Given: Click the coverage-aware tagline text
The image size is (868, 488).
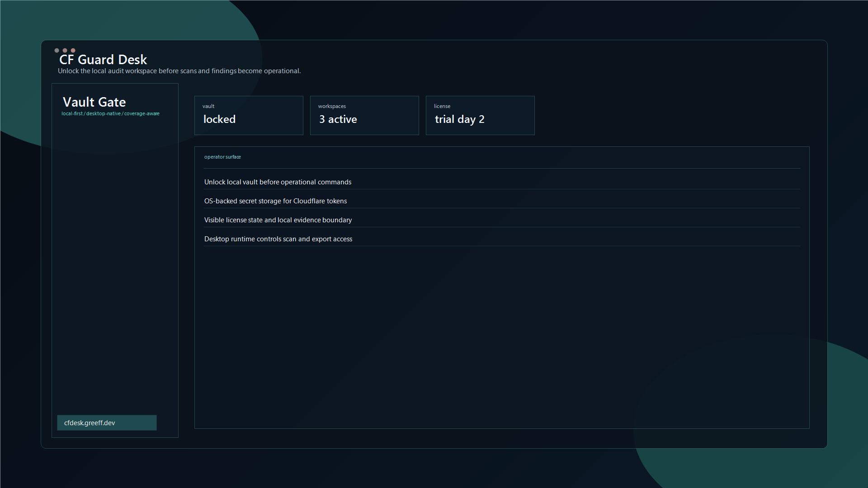Looking at the screenshot, I should pyautogui.click(x=142, y=113).
